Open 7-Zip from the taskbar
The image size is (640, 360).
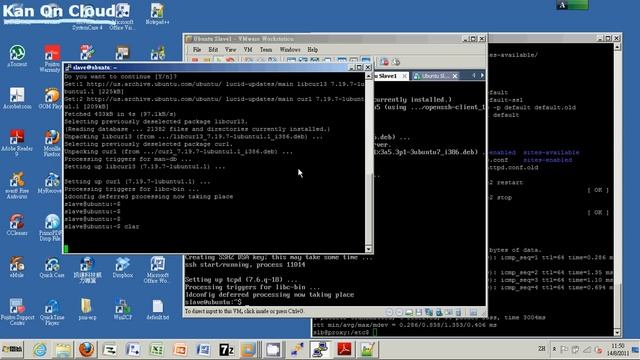click(x=226, y=349)
